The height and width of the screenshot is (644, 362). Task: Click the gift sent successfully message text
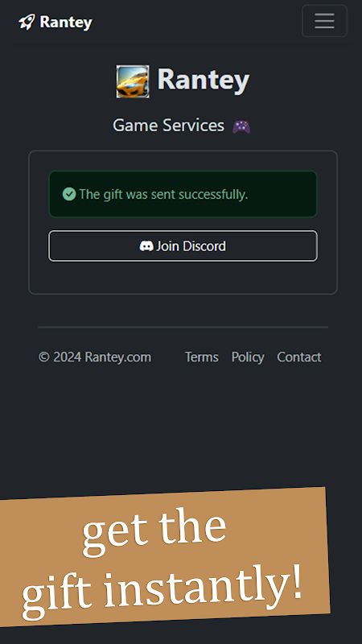coord(163,194)
